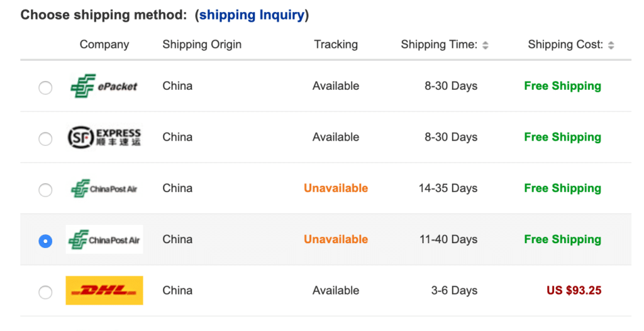Click the China Post Air logo with 14-35 Days
The image size is (644, 331).
pos(104,188)
